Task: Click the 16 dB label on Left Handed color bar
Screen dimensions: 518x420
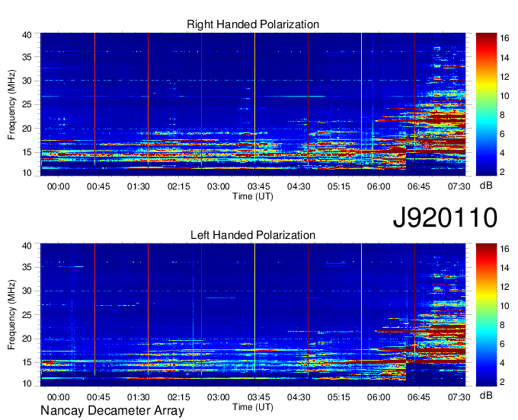Action: (x=504, y=249)
